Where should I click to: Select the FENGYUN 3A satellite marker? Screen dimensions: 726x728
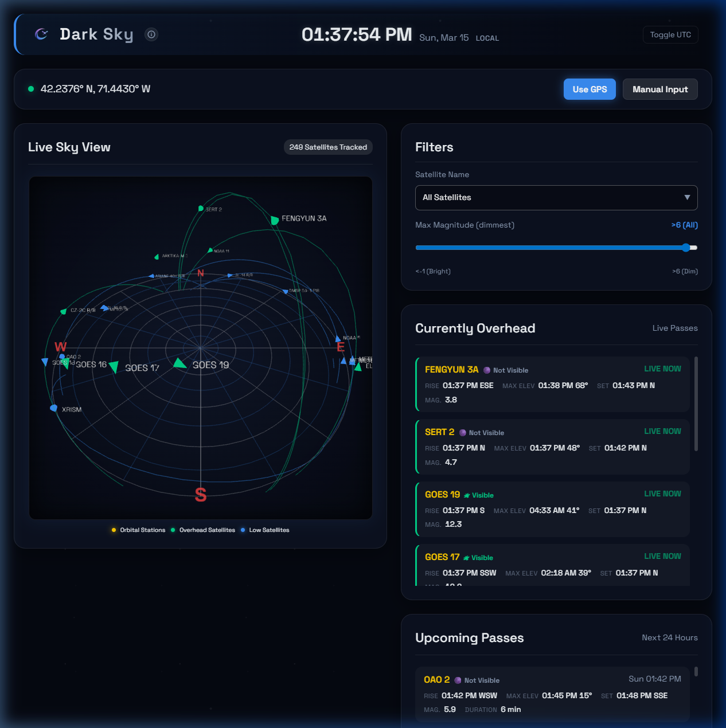(274, 220)
